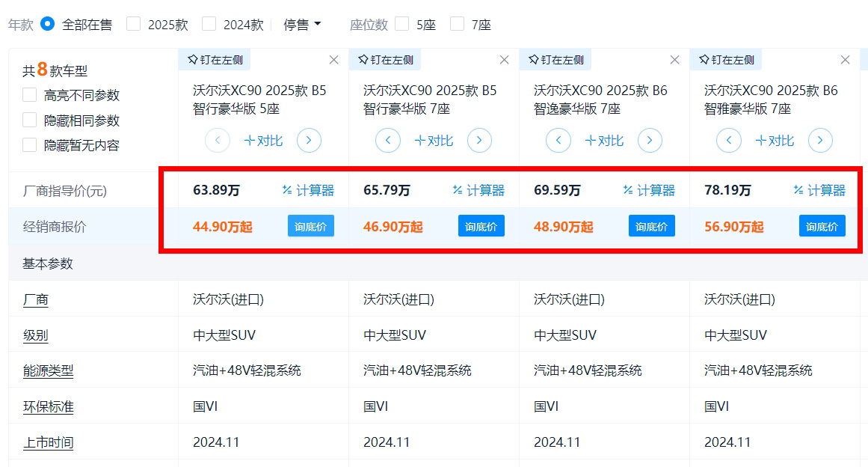Click 询底价 for the 56.90万起 model
This screenshot has width=868, height=467.
[x=822, y=226]
